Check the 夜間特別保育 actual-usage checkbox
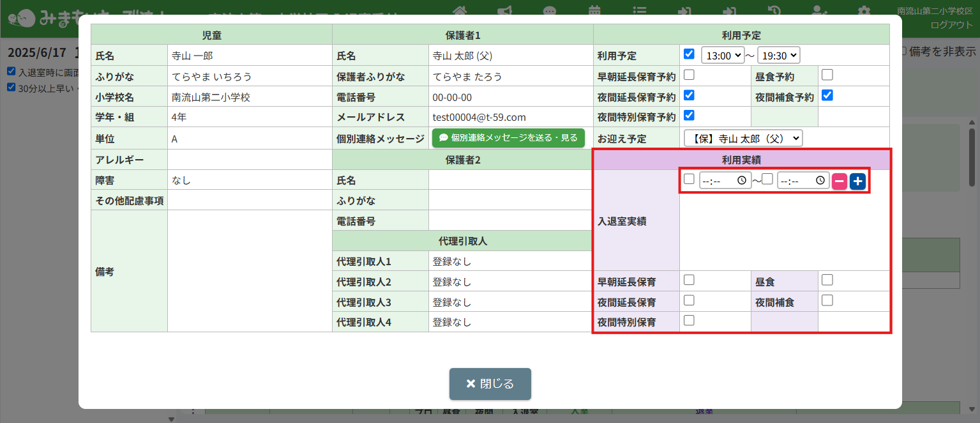Viewport: 980px width, 423px height. pos(689,321)
